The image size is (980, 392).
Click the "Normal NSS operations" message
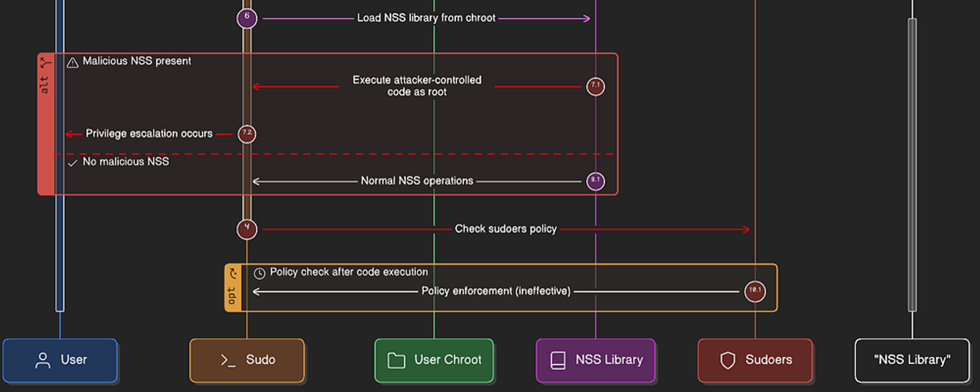(x=417, y=181)
